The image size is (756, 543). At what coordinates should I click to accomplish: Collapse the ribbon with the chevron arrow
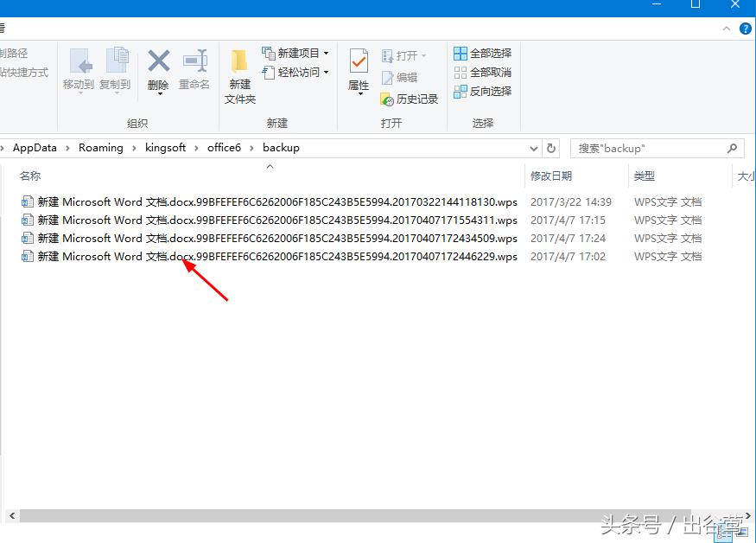click(727, 28)
